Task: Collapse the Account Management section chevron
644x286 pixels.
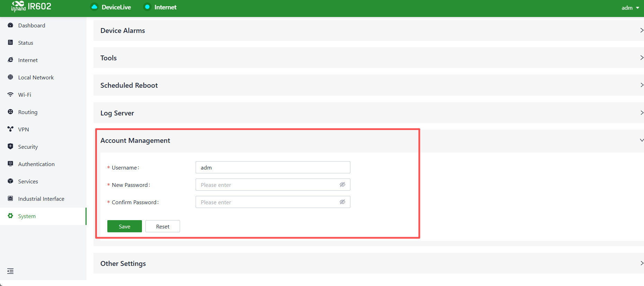Action: click(x=642, y=140)
